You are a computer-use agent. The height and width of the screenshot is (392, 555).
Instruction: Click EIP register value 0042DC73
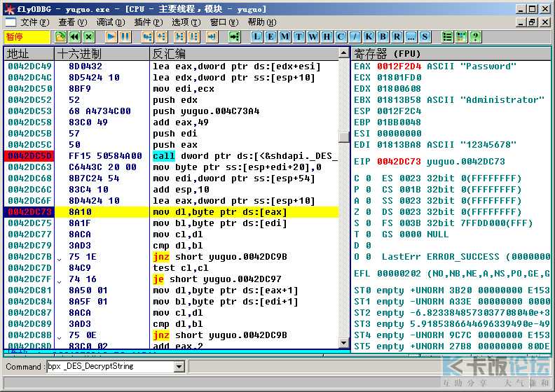399,162
